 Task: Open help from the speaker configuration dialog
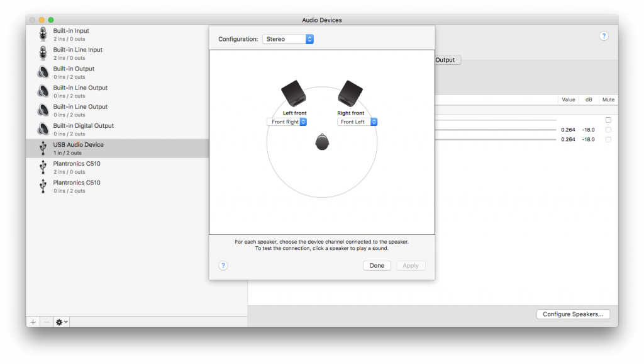click(223, 266)
